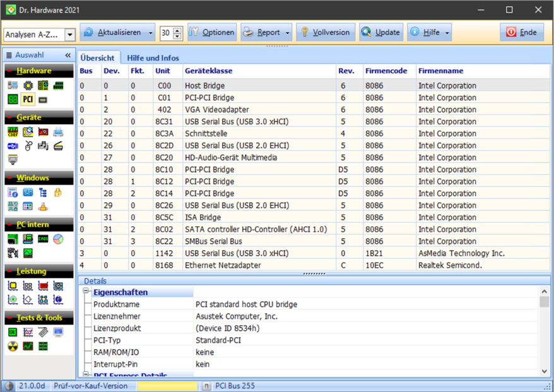Viewport: 554px width, 392px height.
Task: Switch to the Hilfe und Infos tab
Action: (x=153, y=57)
